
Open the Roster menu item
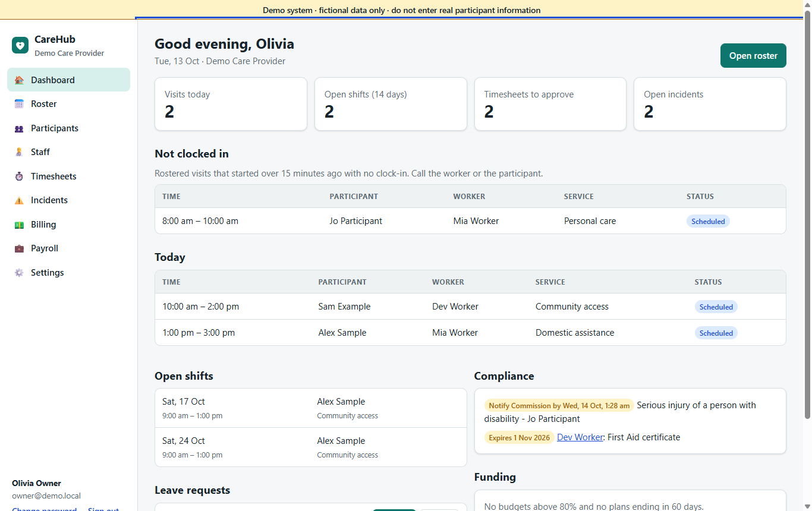click(x=68, y=104)
